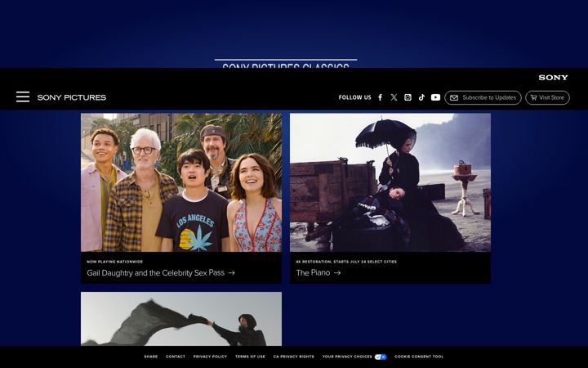This screenshot has width=588, height=368.
Task: Open the Sony corporate logo link
Action: coord(553,78)
